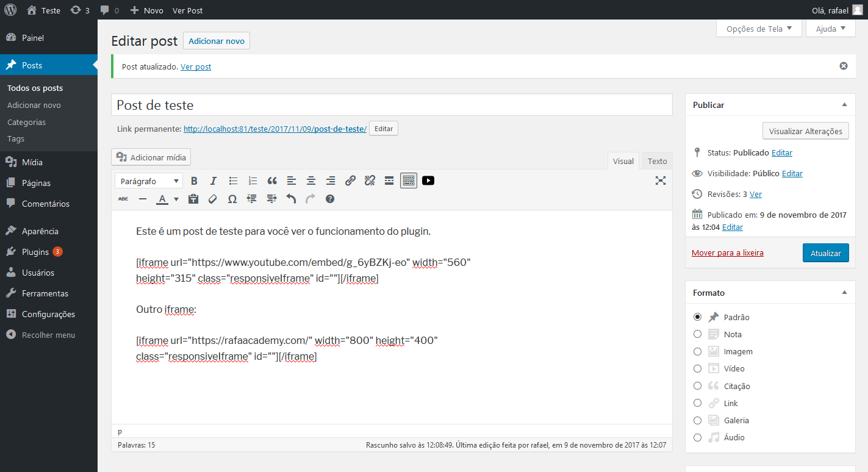Apply blockquote formatting
The width and height of the screenshot is (868, 472).
272,181
